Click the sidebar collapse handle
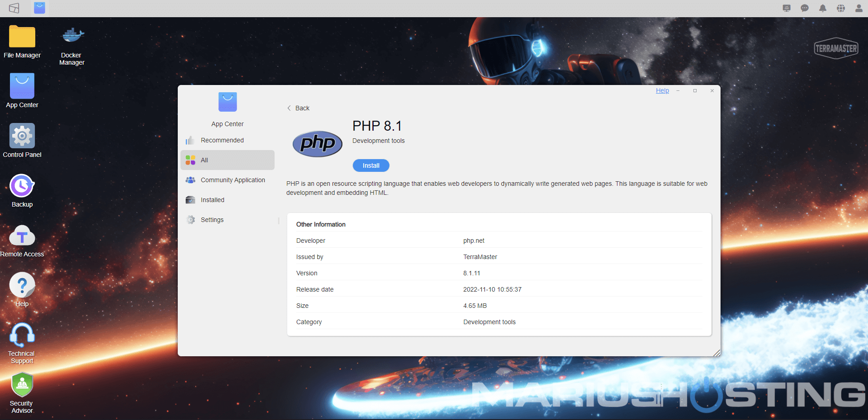Viewport: 868px width, 420px height. tap(279, 221)
